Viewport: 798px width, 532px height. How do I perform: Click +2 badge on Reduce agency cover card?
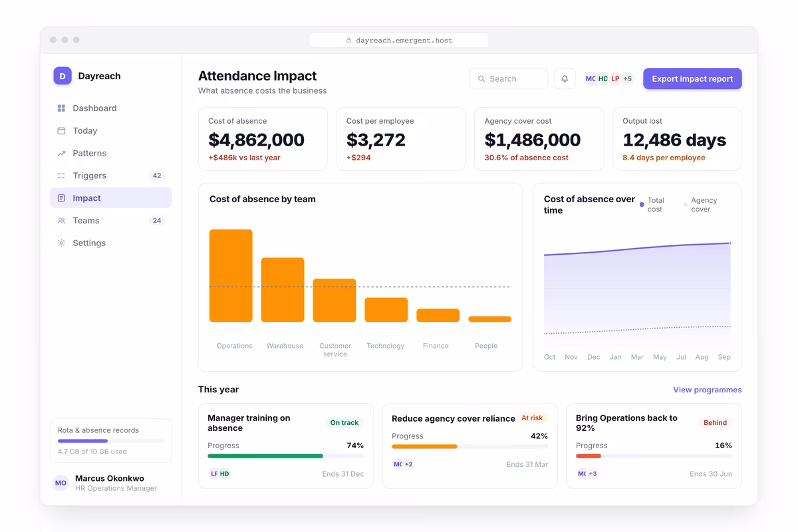point(409,464)
